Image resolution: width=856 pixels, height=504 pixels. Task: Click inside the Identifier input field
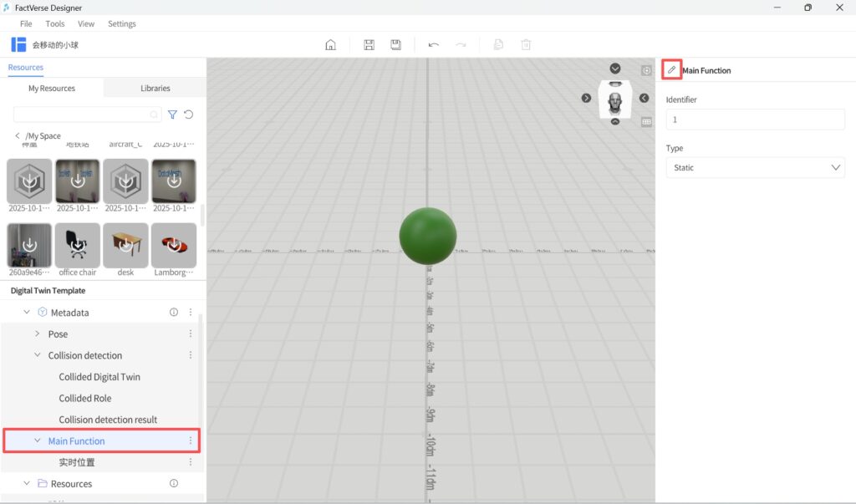(x=755, y=119)
